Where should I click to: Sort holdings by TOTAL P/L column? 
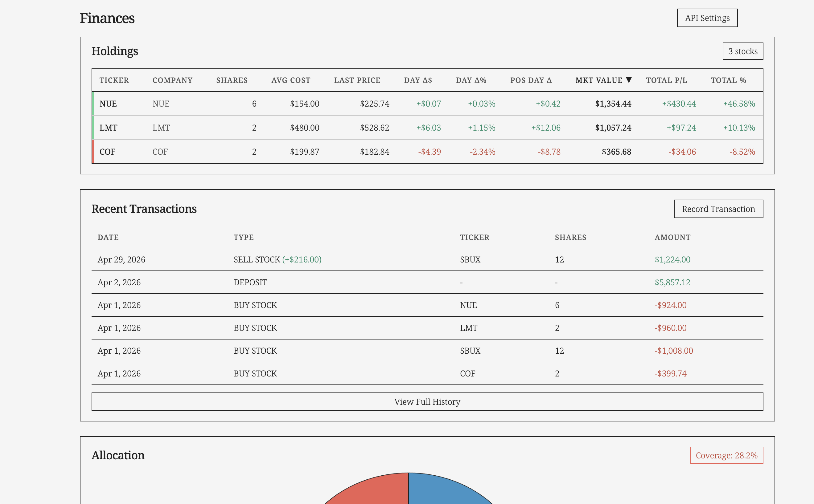[667, 80]
